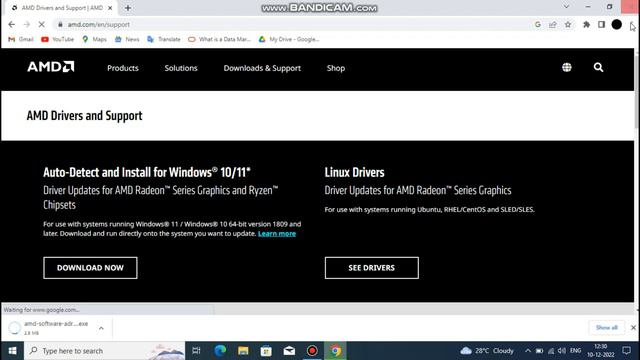The image size is (640, 360).
Task: Open What is a Data Mar... bookmark
Action: coord(219,39)
